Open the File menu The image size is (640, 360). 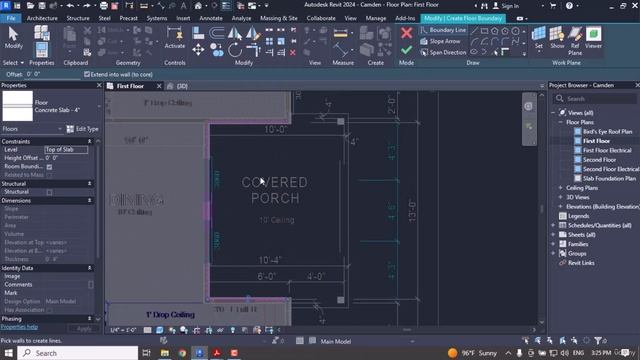[11, 18]
